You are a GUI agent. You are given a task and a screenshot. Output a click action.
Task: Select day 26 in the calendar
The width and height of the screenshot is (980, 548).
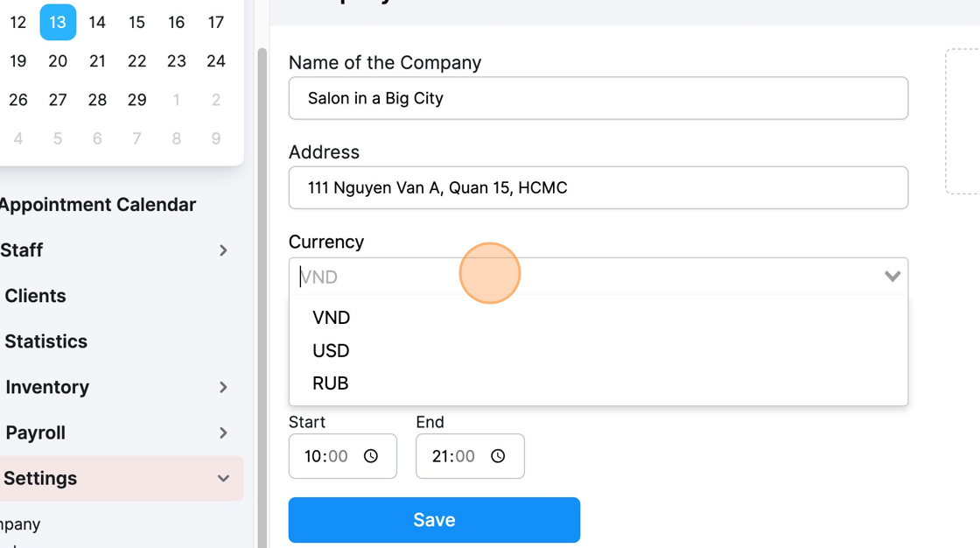(18, 100)
